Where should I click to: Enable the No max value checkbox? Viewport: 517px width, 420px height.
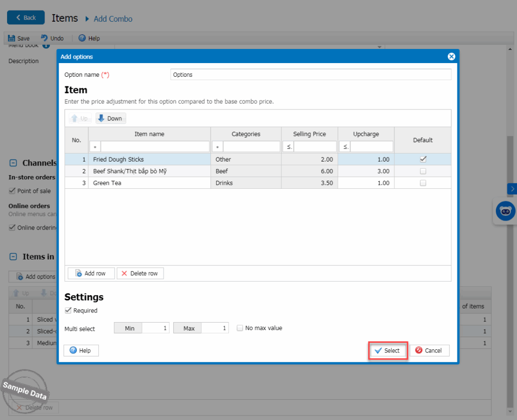240,328
